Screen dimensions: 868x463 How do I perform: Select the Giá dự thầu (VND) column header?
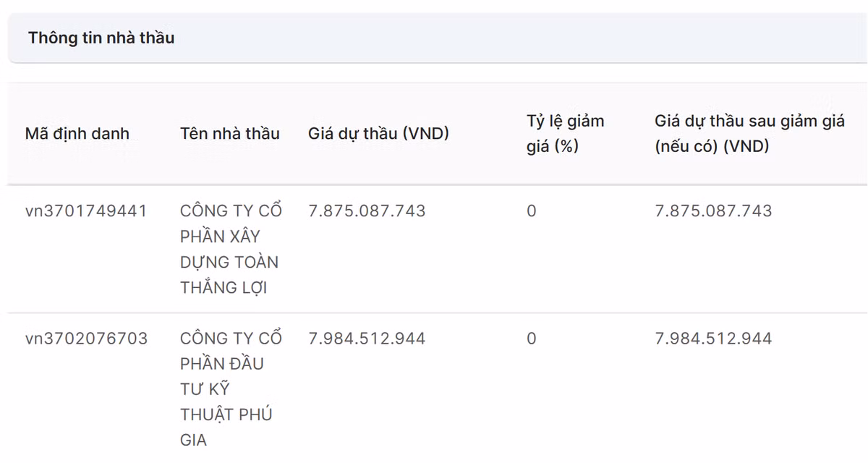(379, 134)
